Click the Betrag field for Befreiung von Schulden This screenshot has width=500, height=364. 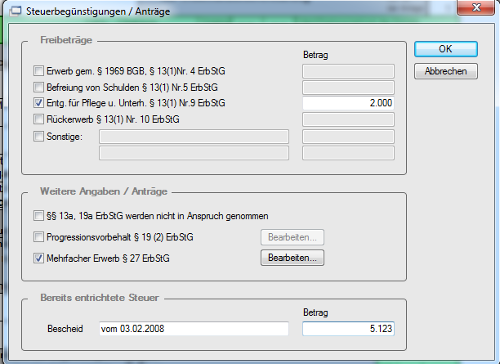tap(348, 87)
